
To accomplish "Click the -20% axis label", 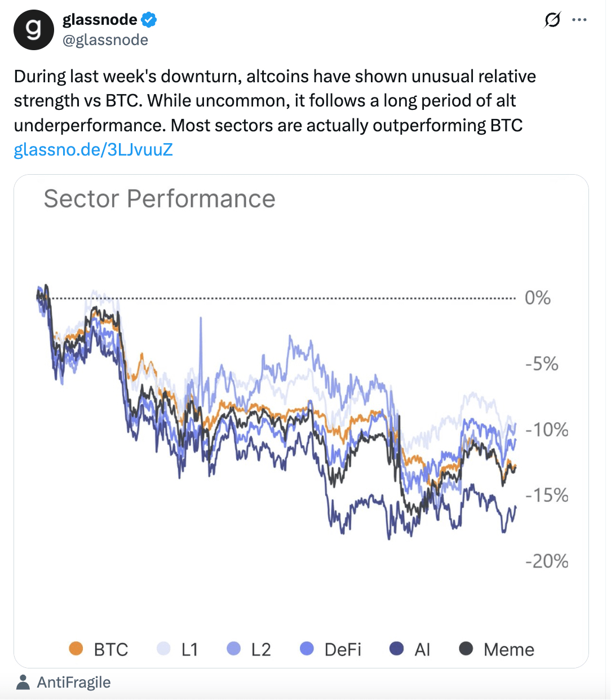I will 546,561.
